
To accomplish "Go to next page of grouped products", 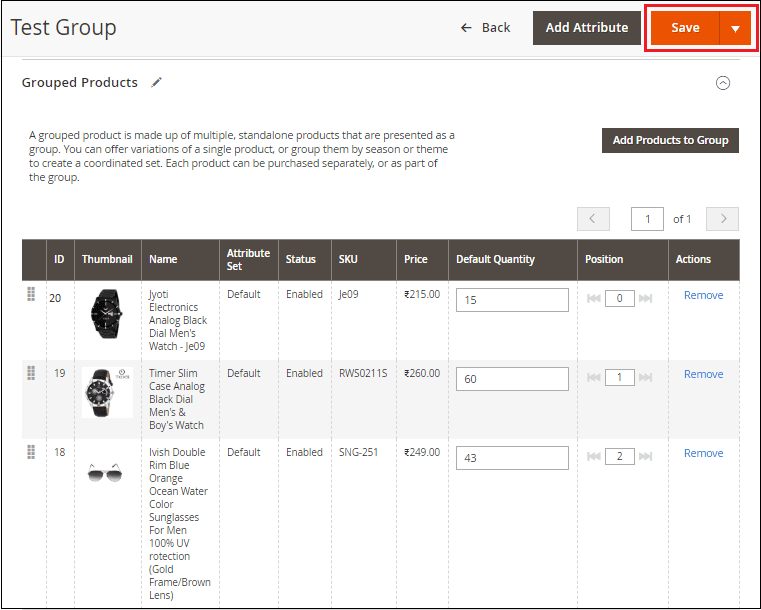I will point(723,219).
